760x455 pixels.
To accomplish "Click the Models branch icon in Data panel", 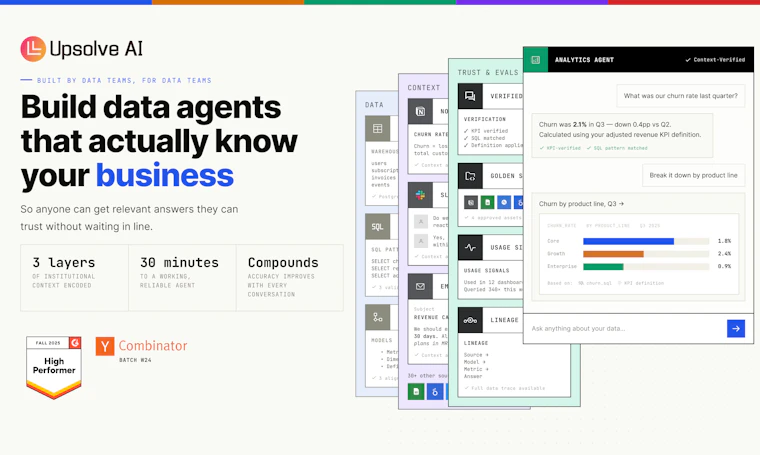I will pyautogui.click(x=378, y=317).
